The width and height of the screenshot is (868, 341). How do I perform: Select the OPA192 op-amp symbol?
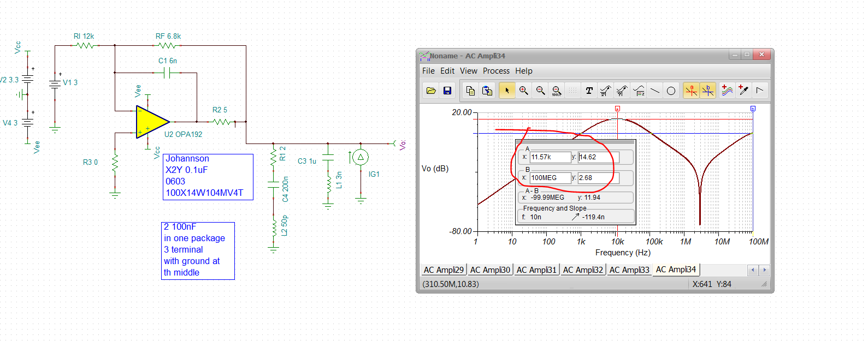point(152,122)
